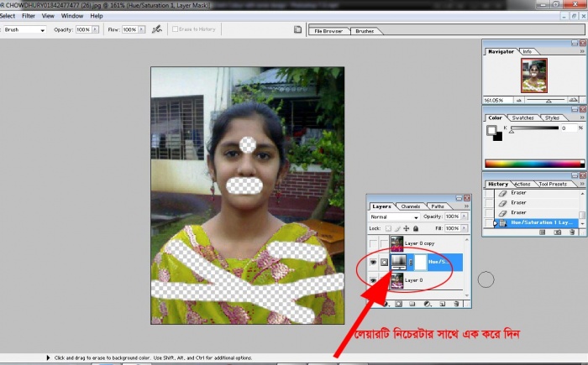The image size is (588, 365).
Task: Switch to the Info tab
Action: [528, 51]
